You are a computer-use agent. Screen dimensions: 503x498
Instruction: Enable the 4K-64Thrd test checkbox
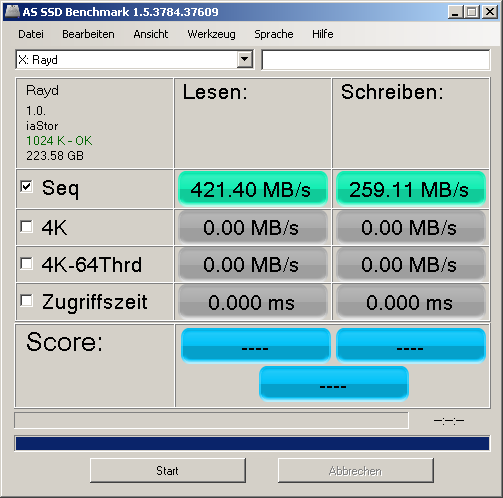(26, 264)
